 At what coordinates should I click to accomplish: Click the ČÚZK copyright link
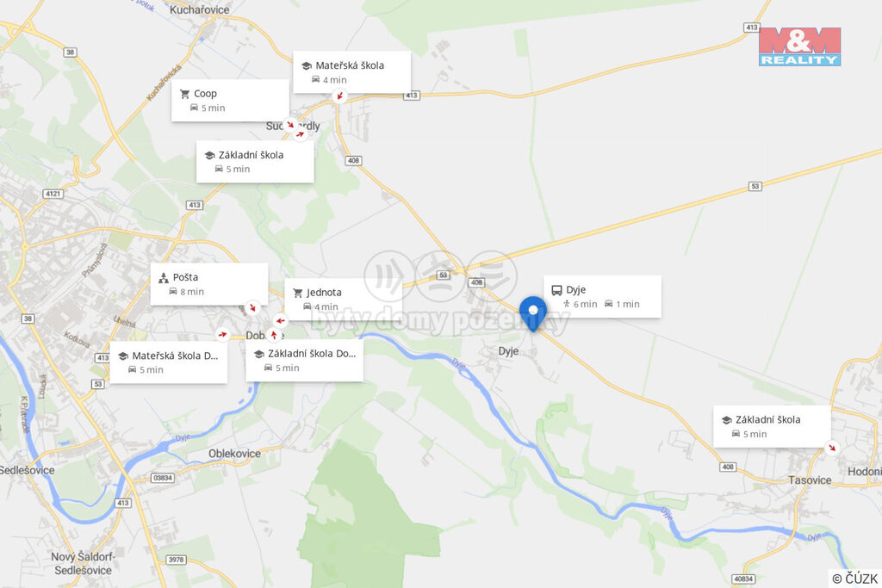855,579
